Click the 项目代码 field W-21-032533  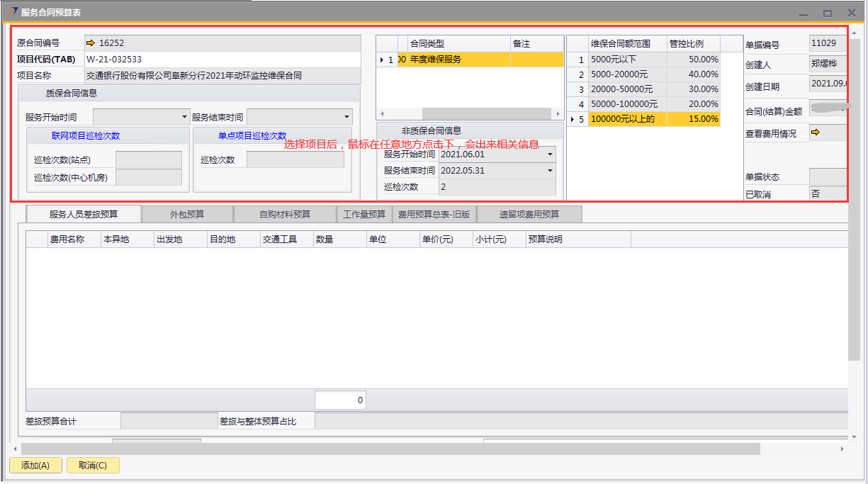[222, 60]
